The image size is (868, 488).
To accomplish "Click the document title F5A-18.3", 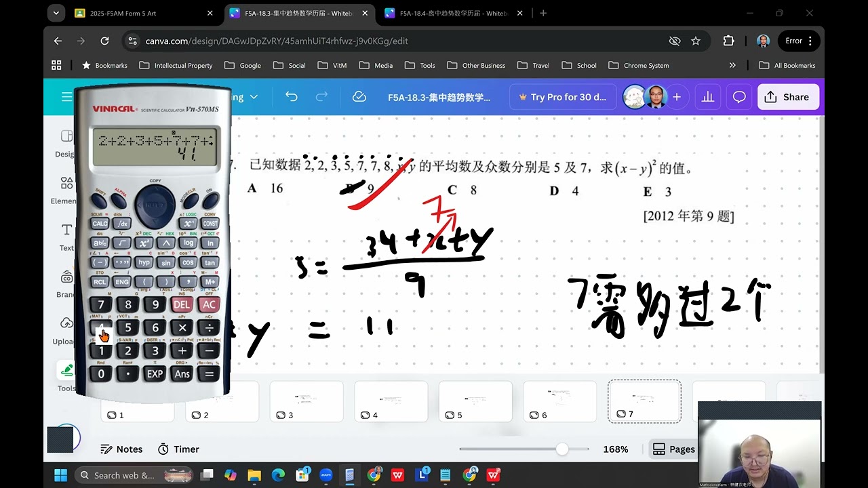I will 439,97.
